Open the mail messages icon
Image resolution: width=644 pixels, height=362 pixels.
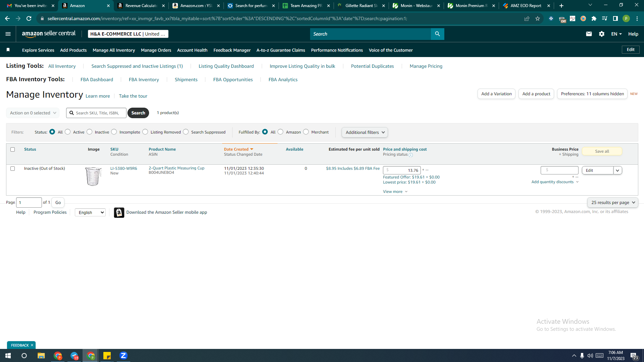(x=589, y=34)
